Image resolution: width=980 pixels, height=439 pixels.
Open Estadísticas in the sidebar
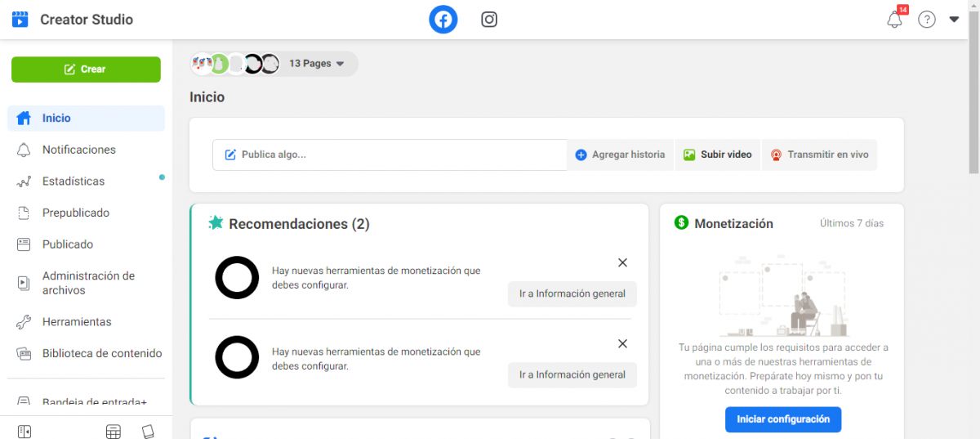click(x=73, y=181)
